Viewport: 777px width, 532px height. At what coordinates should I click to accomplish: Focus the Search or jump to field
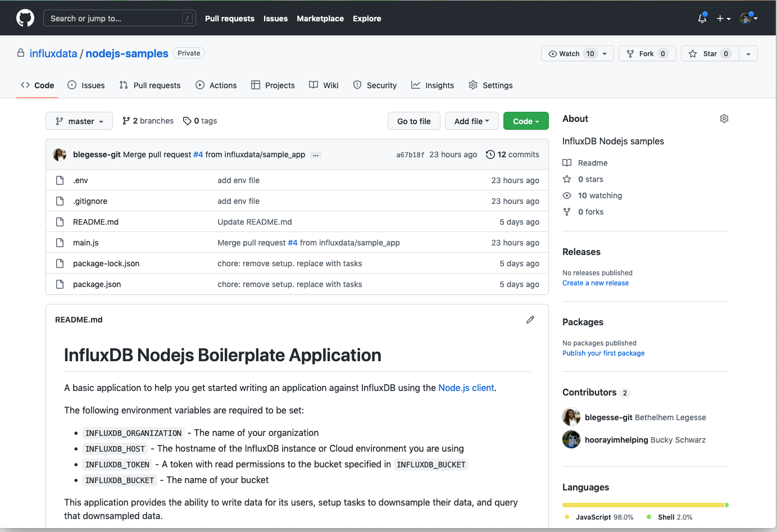(x=120, y=19)
